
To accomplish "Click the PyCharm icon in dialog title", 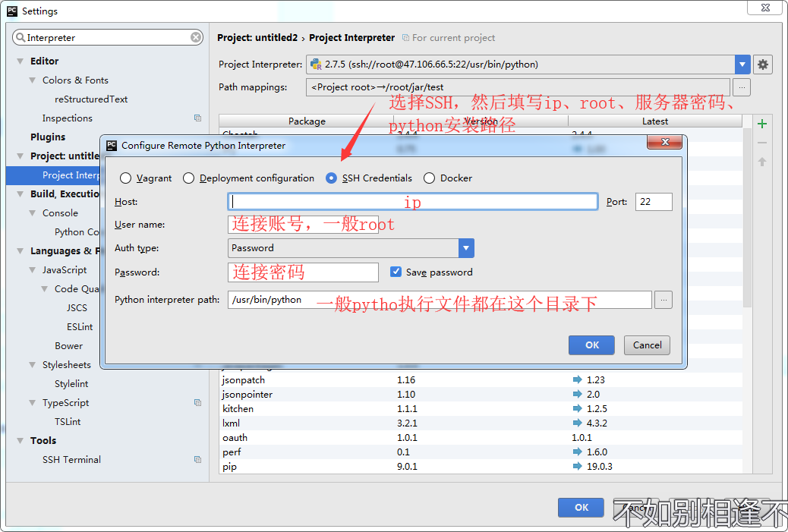I will [112, 145].
